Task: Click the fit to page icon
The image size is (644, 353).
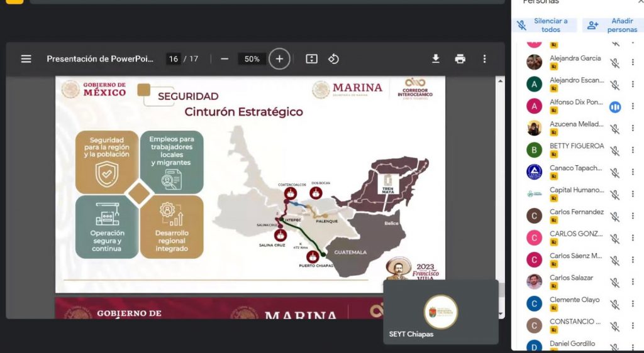Action: [311, 59]
